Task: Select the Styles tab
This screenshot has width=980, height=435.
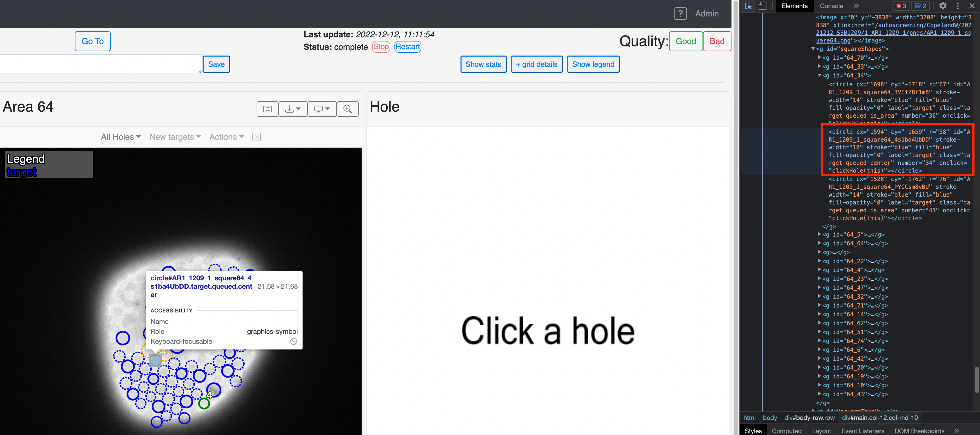Action: pyautogui.click(x=753, y=431)
